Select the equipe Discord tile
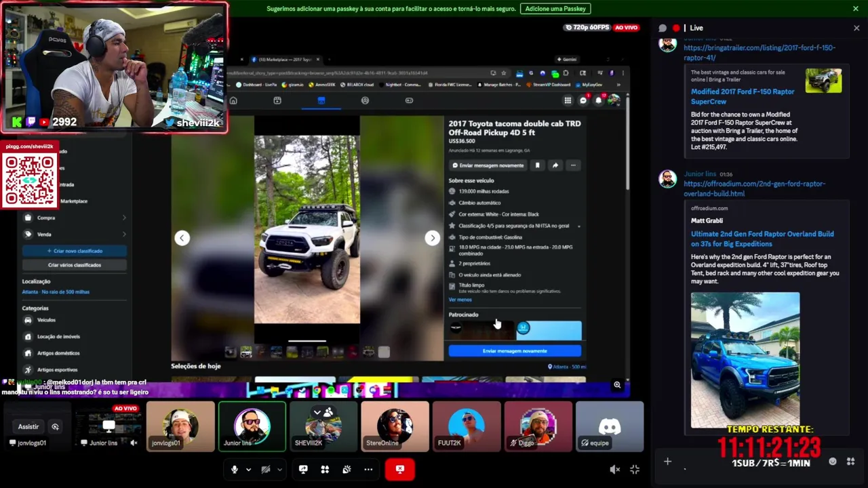The height and width of the screenshot is (488, 868). tap(610, 426)
